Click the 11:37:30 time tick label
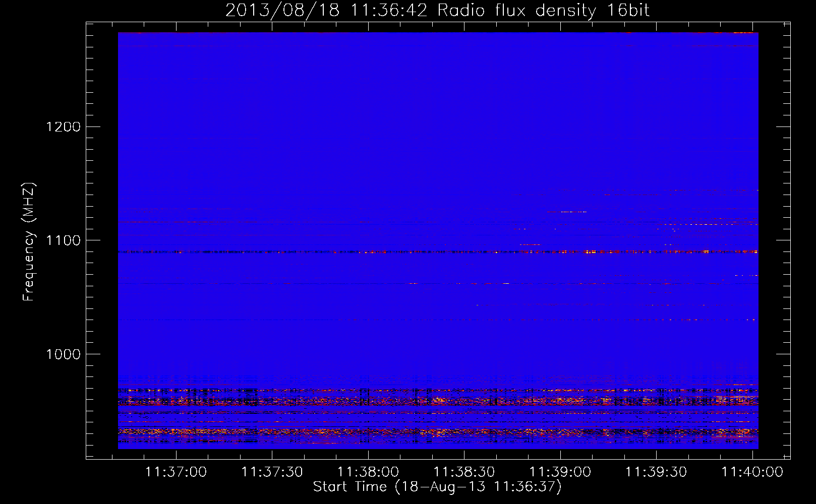The image size is (816, 504). click(272, 472)
